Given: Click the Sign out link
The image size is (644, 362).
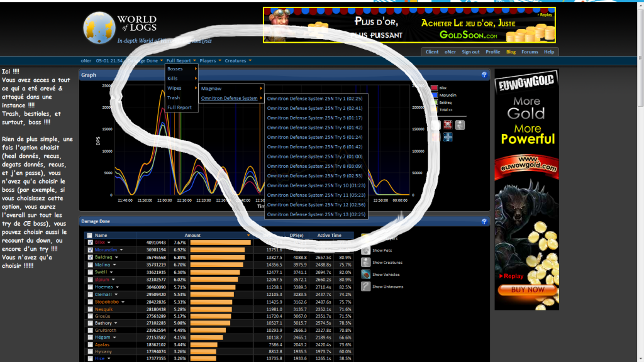Looking at the screenshot, I should point(470,52).
